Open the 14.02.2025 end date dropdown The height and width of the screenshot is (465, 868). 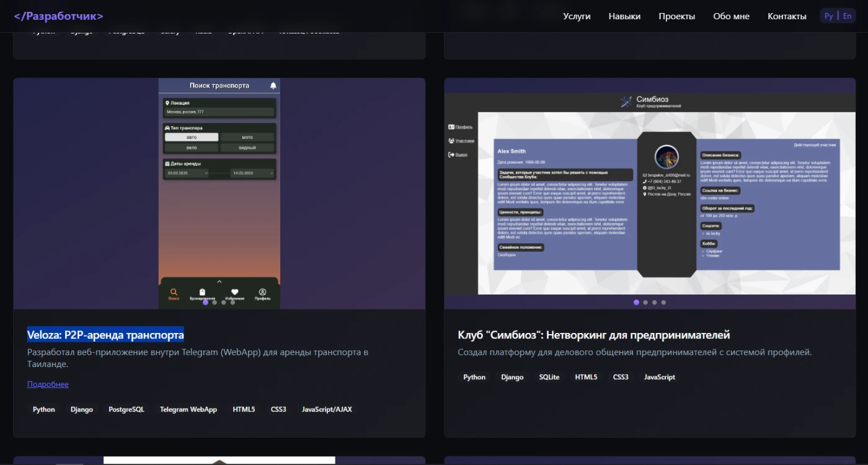[252, 174]
